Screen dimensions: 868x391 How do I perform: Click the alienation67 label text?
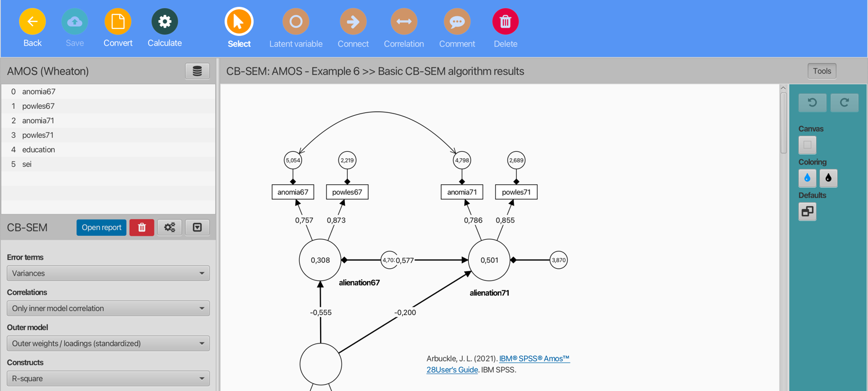359,283
